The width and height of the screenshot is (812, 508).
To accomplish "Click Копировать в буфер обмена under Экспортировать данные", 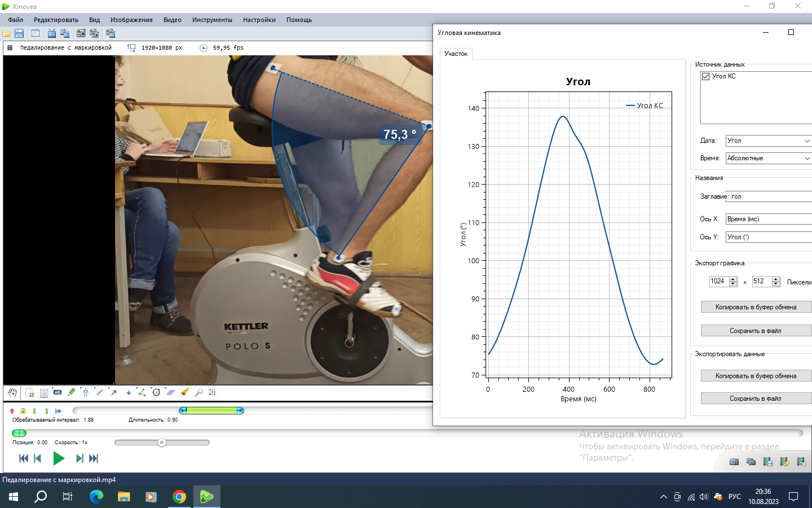I will pos(756,376).
